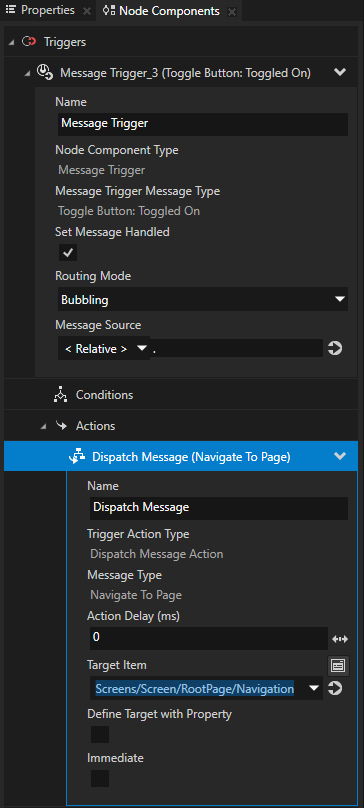Click the Message Trigger_3 trigger icon
Image resolution: width=364 pixels, height=808 pixels.
click(45, 73)
